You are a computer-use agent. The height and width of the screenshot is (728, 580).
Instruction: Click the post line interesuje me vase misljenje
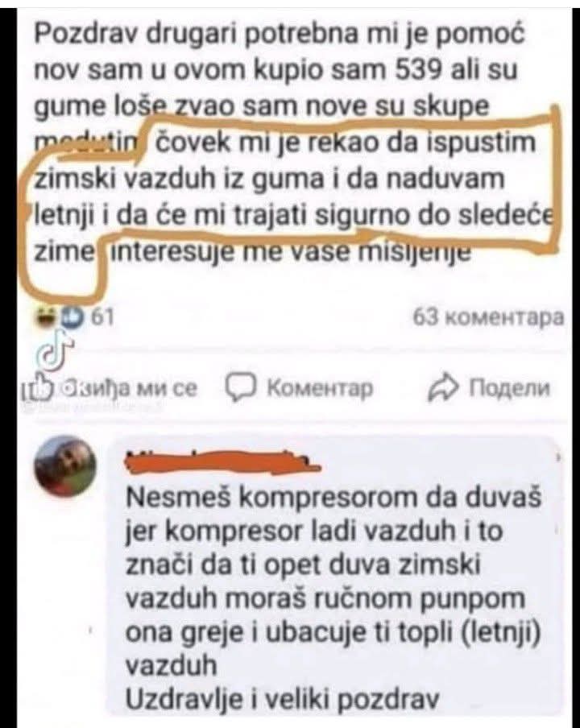(x=290, y=254)
